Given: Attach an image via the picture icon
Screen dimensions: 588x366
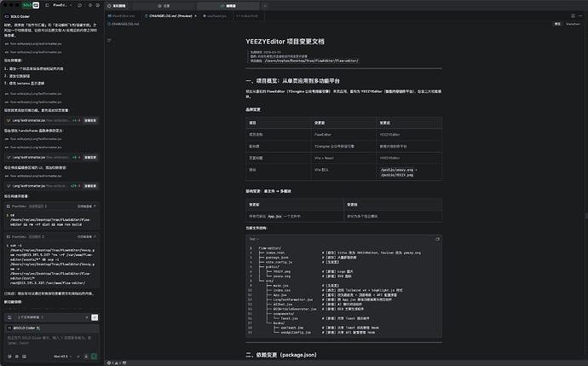Looking at the screenshot, I should tap(24, 357).
